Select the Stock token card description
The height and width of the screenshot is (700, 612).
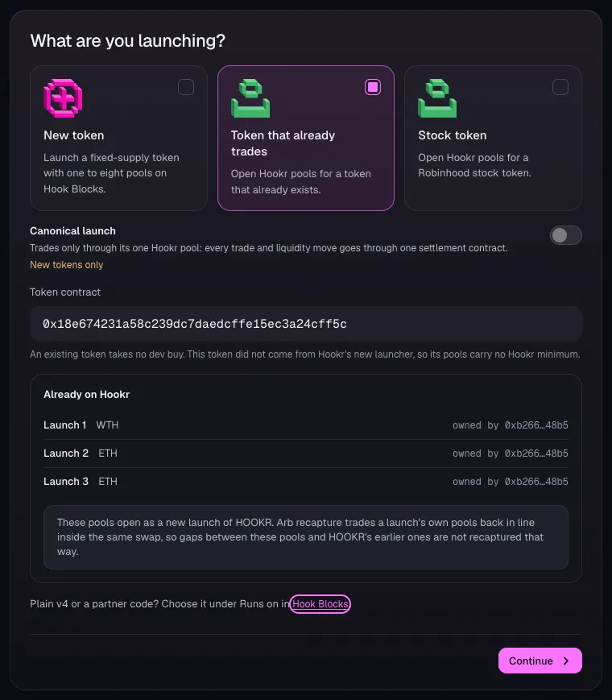pos(474,165)
